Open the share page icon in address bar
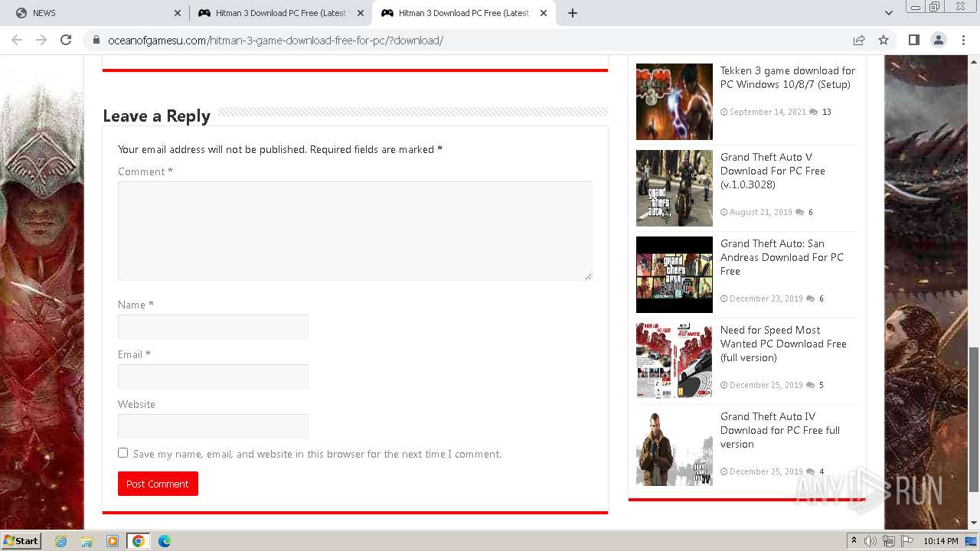 [x=859, y=40]
